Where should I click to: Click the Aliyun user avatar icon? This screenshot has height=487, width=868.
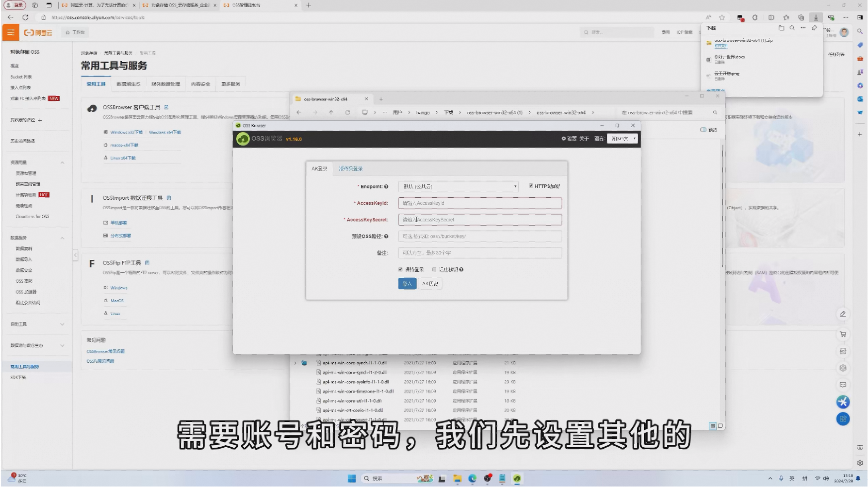[x=844, y=32]
